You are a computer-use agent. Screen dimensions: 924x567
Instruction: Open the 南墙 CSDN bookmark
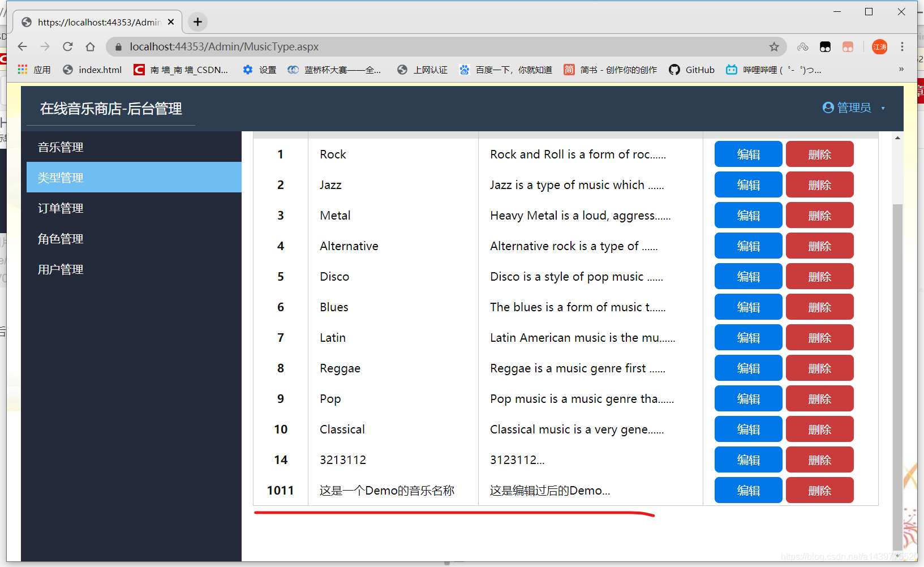tap(181, 70)
